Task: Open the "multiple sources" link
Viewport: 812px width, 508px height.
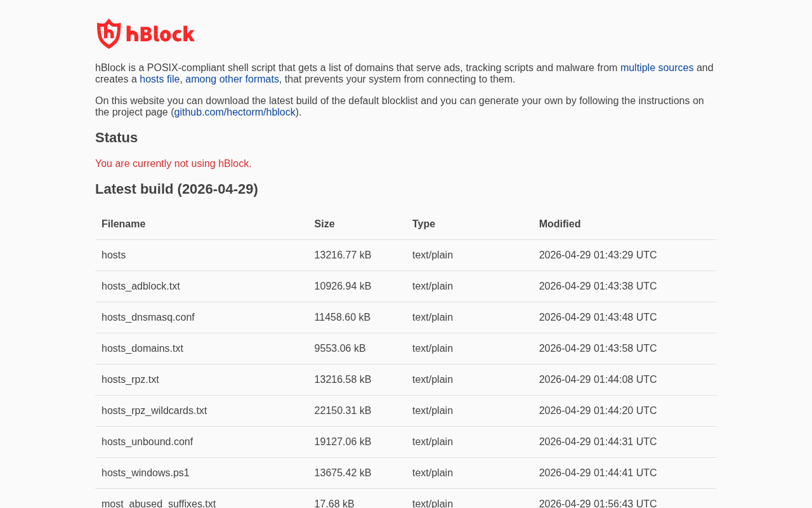Action: (x=657, y=68)
